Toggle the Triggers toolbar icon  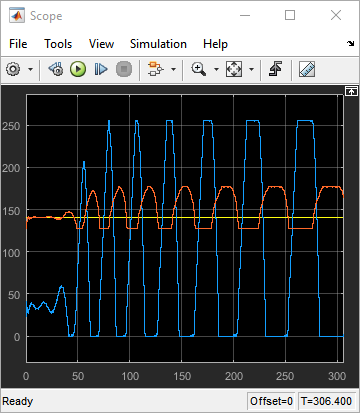[275, 69]
